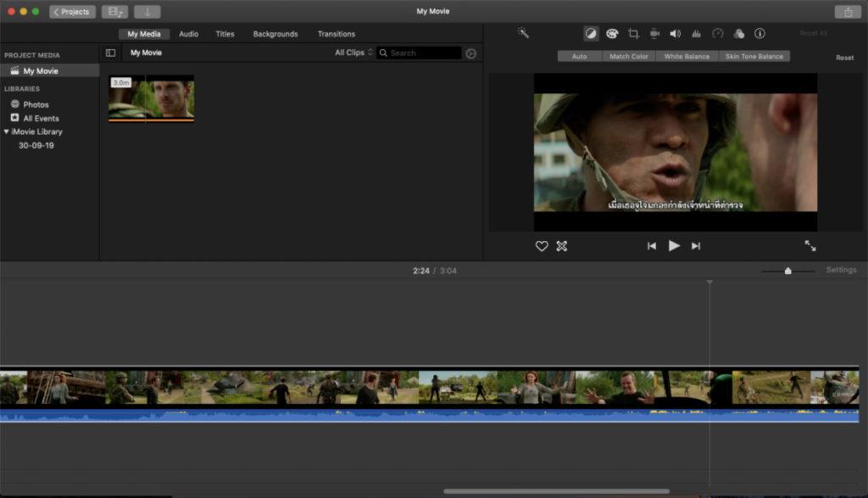Open the Noise Reduction and Equalizer panel
Image resolution: width=868 pixels, height=498 pixels.
[697, 34]
